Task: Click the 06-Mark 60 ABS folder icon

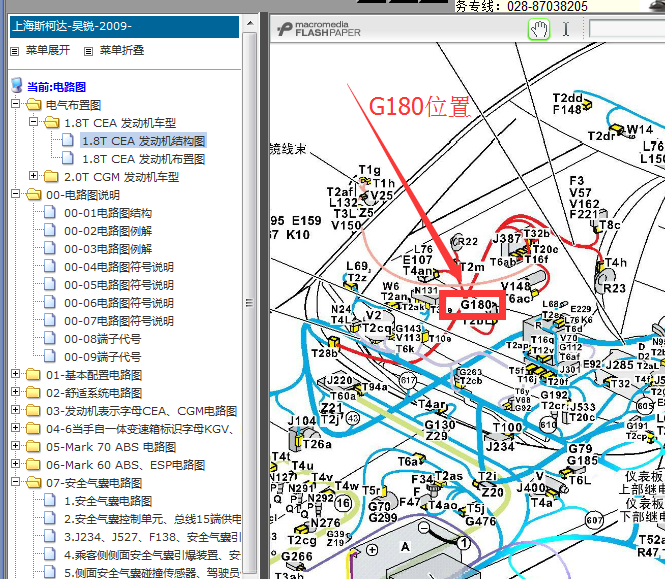Action: pyautogui.click(x=34, y=464)
